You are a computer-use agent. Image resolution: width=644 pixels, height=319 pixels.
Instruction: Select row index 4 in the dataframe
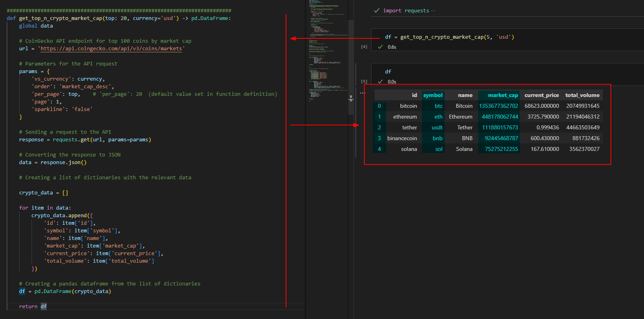point(380,149)
